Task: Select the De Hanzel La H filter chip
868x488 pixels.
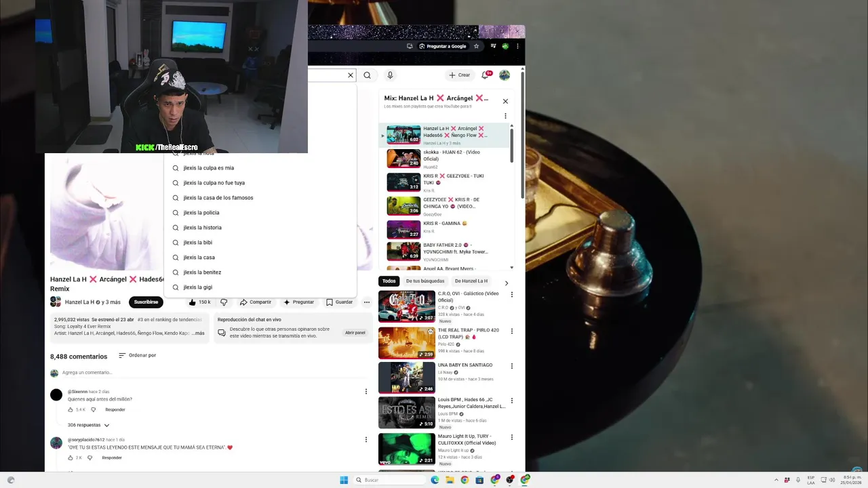Action: 471,281
